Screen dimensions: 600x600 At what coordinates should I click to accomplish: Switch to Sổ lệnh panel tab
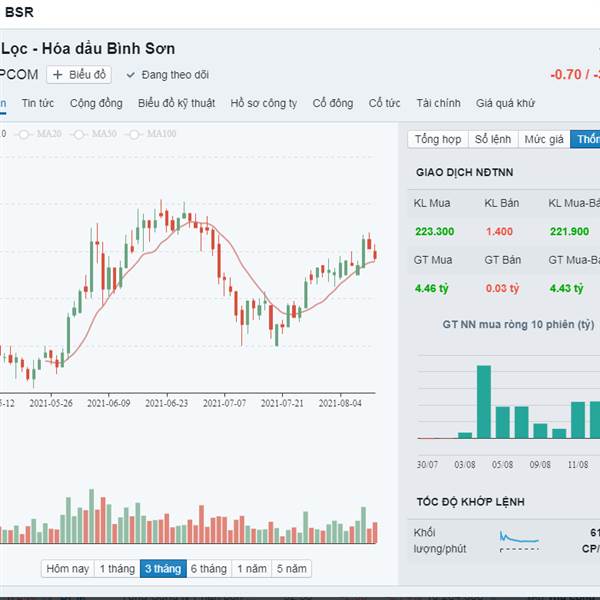(x=493, y=139)
